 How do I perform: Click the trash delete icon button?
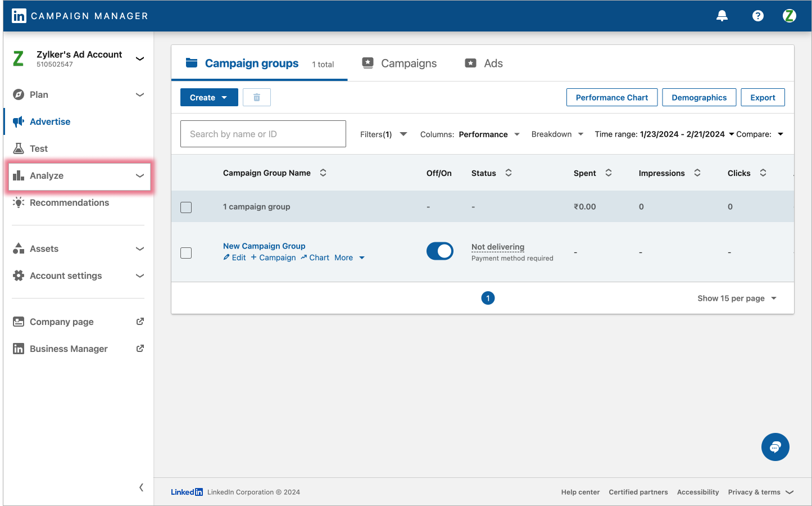257,97
